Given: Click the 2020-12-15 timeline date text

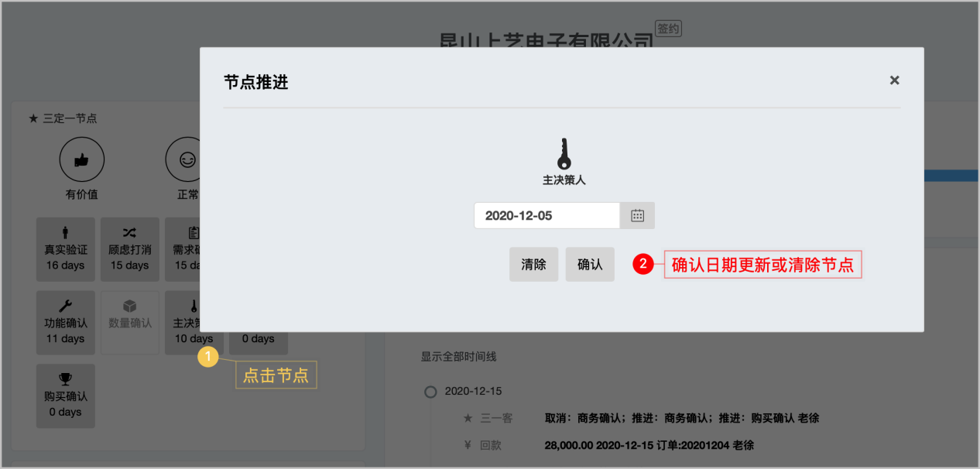Looking at the screenshot, I should [474, 392].
